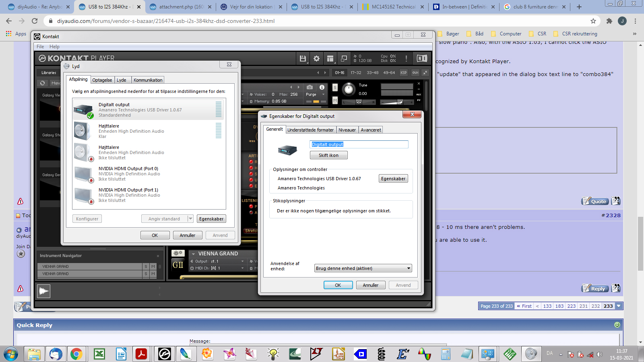
Task: Open the Avanceret tab
Action: click(x=371, y=130)
